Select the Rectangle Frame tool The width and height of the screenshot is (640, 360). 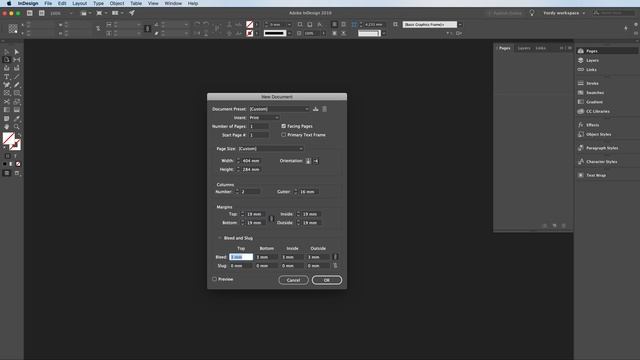(7, 93)
